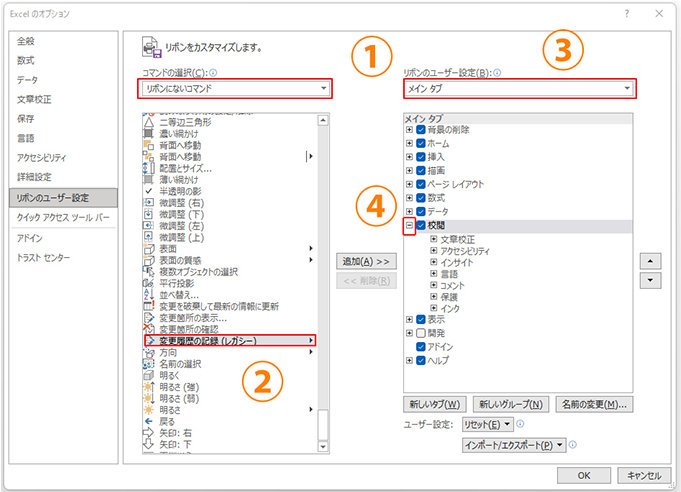Screen dimensions: 681x492
Task: Click the 微調整 (右) icon
Action: [x=149, y=203]
